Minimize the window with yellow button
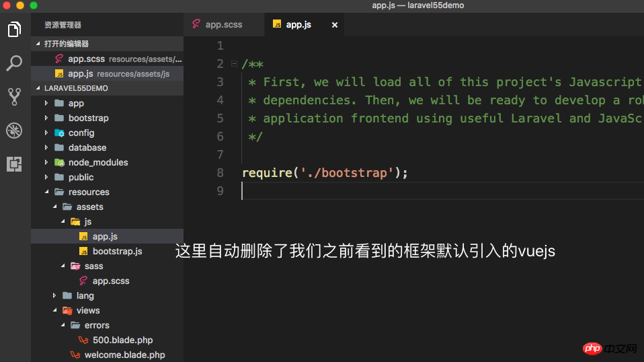The height and width of the screenshot is (362, 644). [x=20, y=5]
